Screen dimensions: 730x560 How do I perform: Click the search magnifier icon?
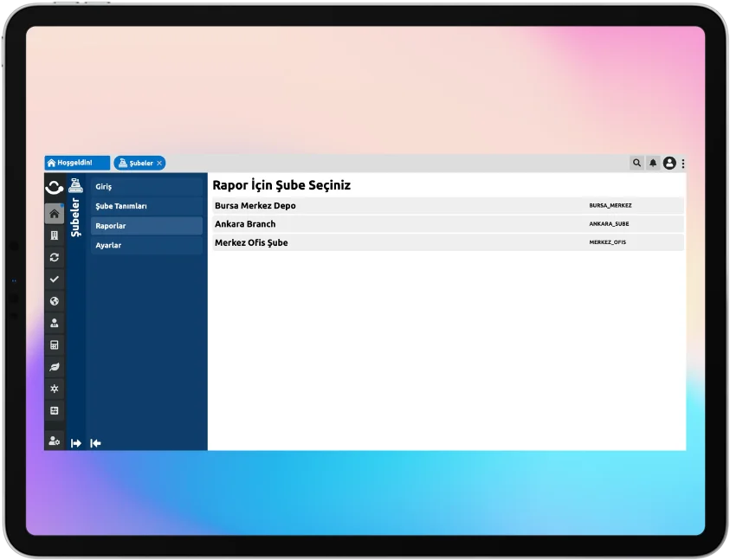636,163
